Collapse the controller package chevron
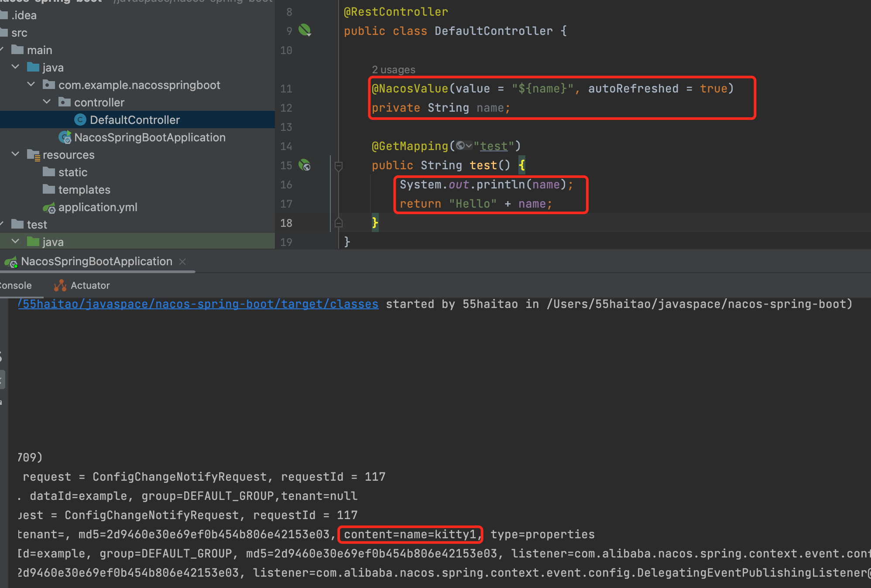Screen dimensions: 871x588 tap(47, 102)
